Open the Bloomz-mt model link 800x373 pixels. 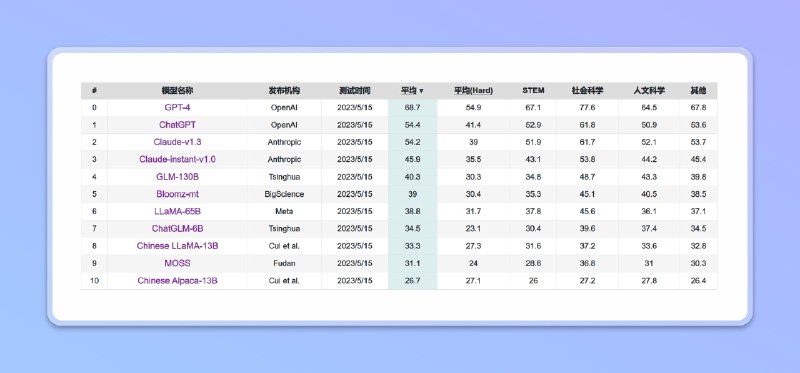point(177,194)
